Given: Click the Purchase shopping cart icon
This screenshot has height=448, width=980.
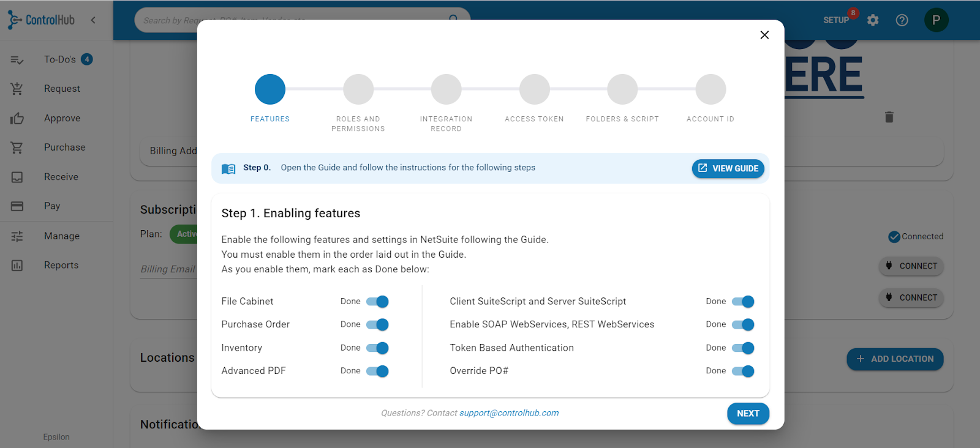Looking at the screenshot, I should tap(17, 147).
